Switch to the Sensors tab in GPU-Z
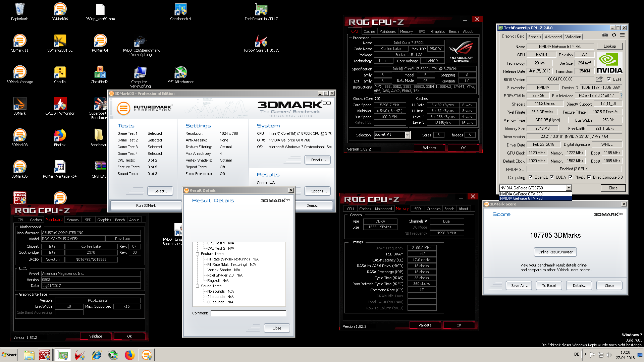 tap(535, 37)
